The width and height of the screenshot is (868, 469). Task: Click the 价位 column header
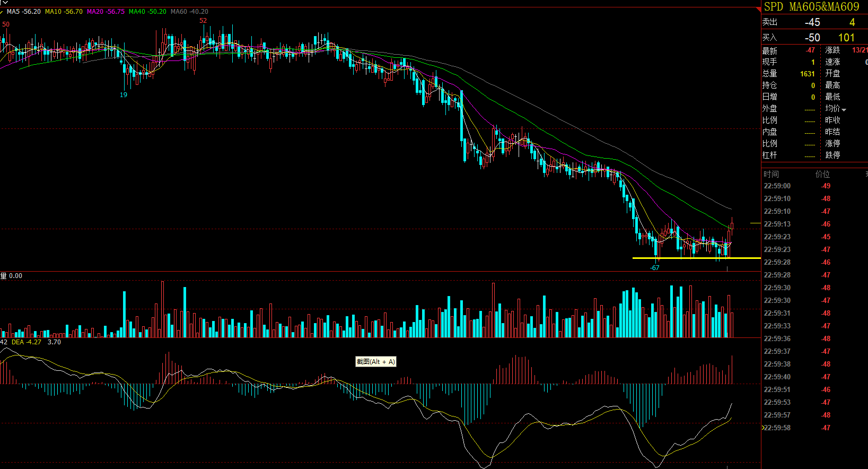822,174
